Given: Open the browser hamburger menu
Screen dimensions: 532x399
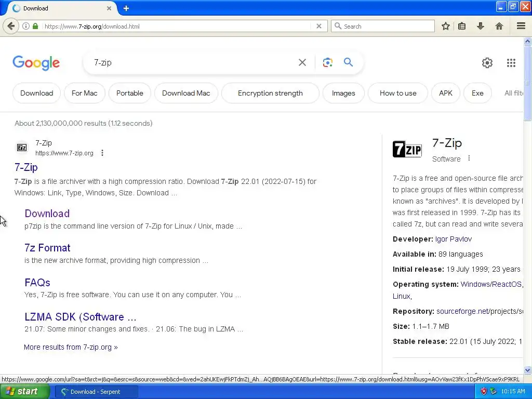Looking at the screenshot, I should [521, 26].
